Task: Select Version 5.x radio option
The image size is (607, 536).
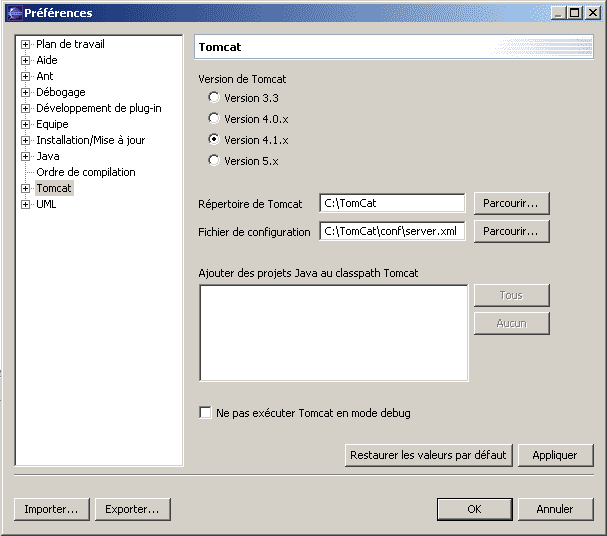Action: point(213,161)
